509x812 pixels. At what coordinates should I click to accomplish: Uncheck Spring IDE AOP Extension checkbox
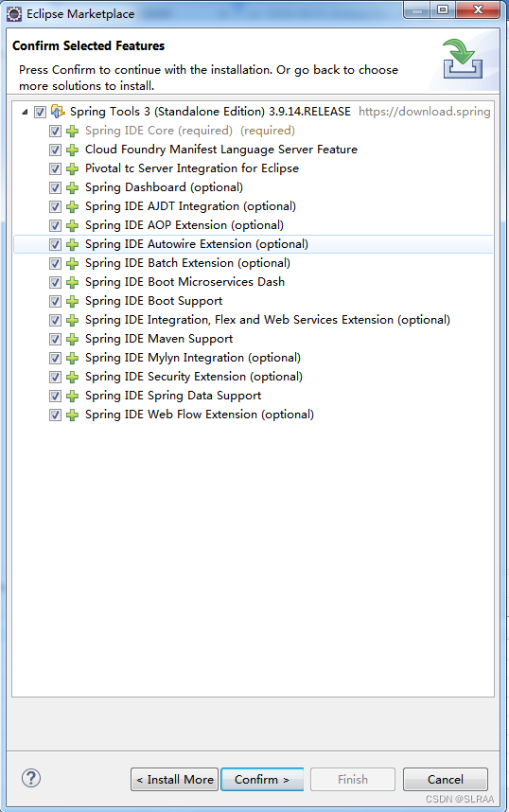56,225
